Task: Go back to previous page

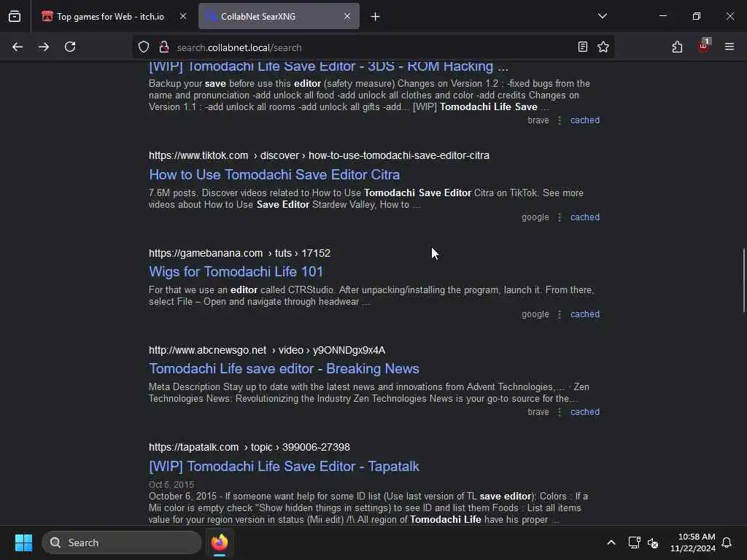Action: tap(18, 47)
